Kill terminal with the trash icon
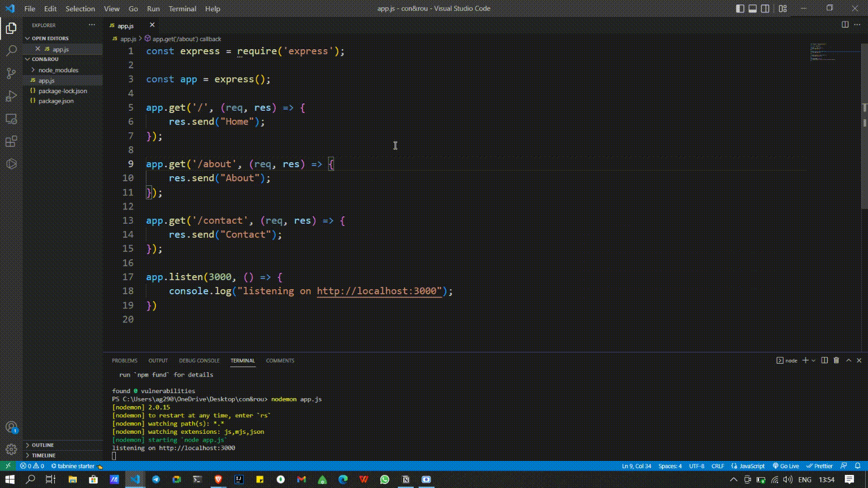Screen dimensions: 868x488 (x=836, y=360)
